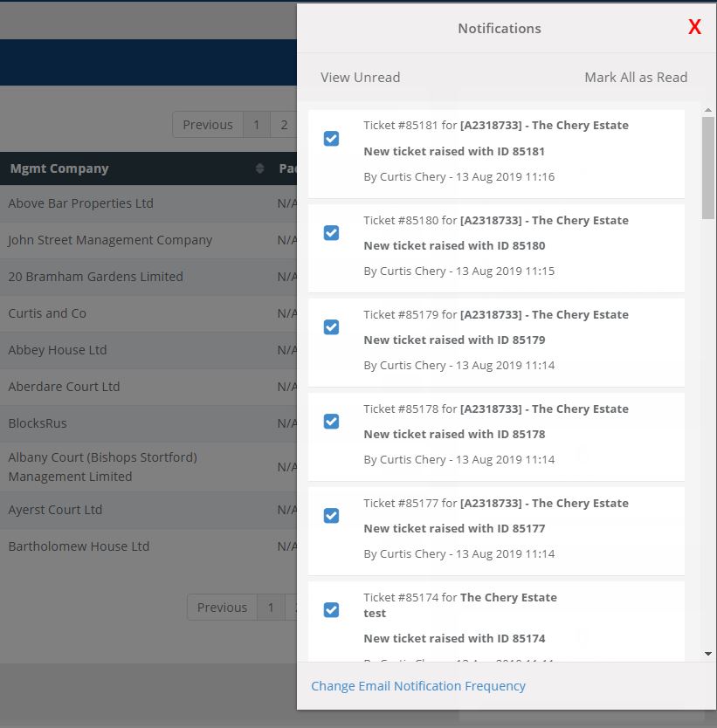Viewport: 717px width, 728px height.
Task: Click the bottom Previous pagination button
Action: pyautogui.click(x=222, y=608)
